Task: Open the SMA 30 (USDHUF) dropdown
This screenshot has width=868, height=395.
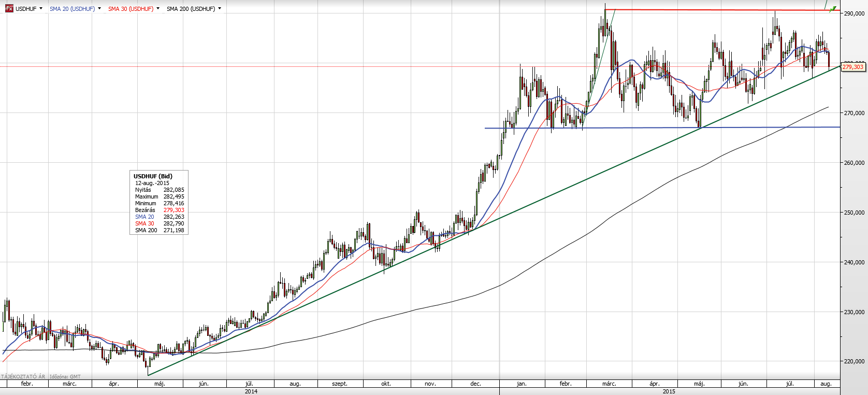Action: tap(158, 9)
